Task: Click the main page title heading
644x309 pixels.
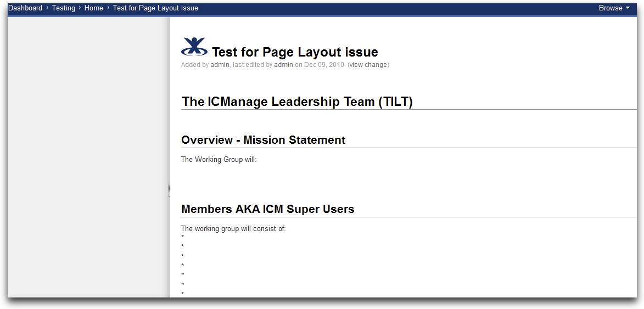Action: click(x=295, y=52)
